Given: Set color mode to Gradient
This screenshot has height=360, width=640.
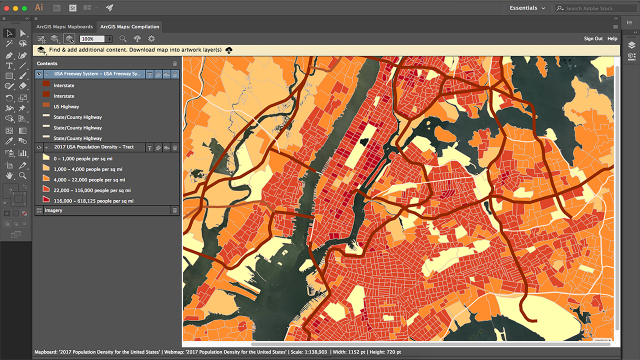Looking at the screenshot, I should pyautogui.click(x=16, y=213).
